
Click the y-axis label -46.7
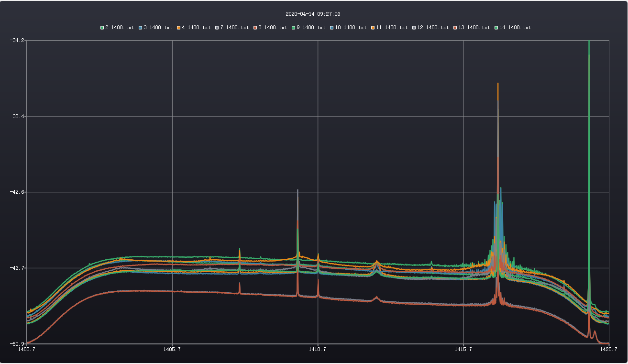pyautogui.click(x=17, y=268)
